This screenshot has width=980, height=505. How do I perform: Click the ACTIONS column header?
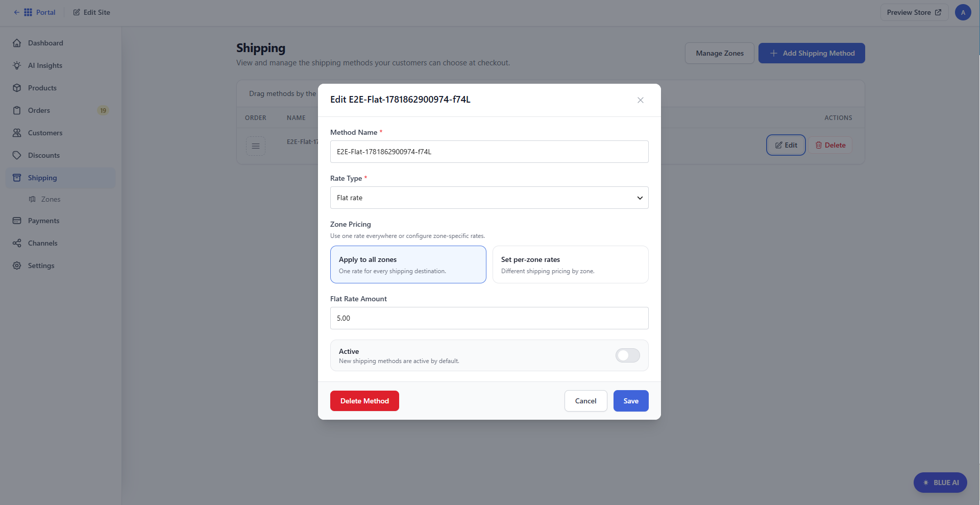coord(838,118)
